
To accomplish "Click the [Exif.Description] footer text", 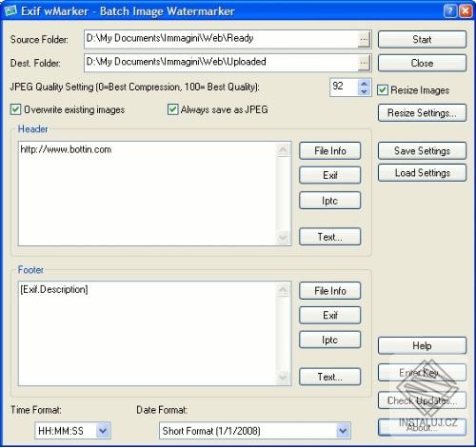I will (x=54, y=289).
